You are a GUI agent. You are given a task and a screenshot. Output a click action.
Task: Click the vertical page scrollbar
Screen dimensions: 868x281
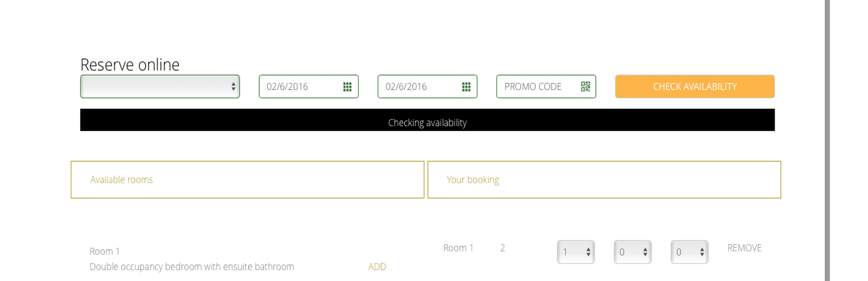tap(828, 140)
